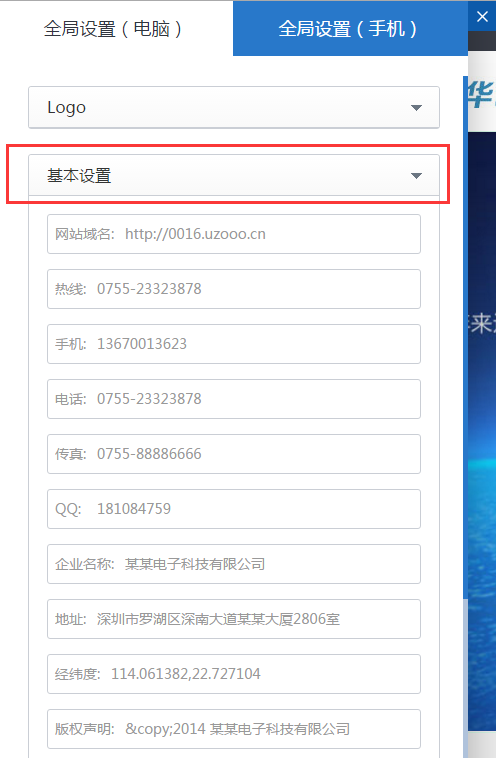Open the Logo accordion header
The width and height of the screenshot is (496, 758).
click(234, 107)
